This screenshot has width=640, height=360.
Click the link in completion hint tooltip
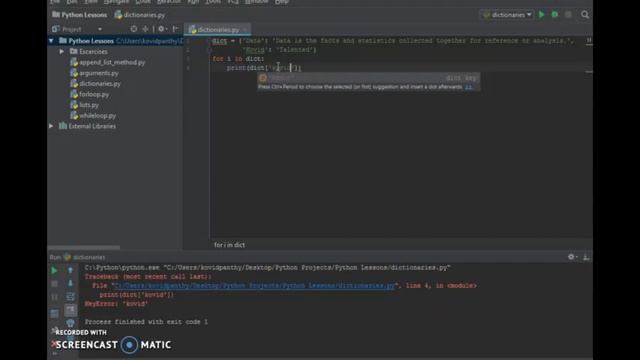coord(469,87)
